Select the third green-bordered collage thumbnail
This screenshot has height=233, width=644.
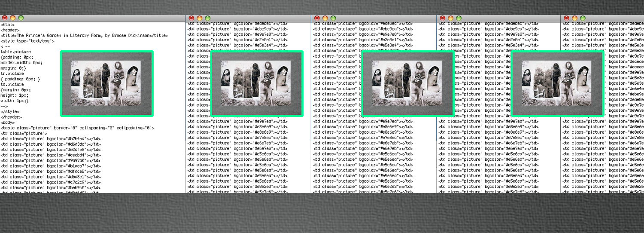coord(408,83)
